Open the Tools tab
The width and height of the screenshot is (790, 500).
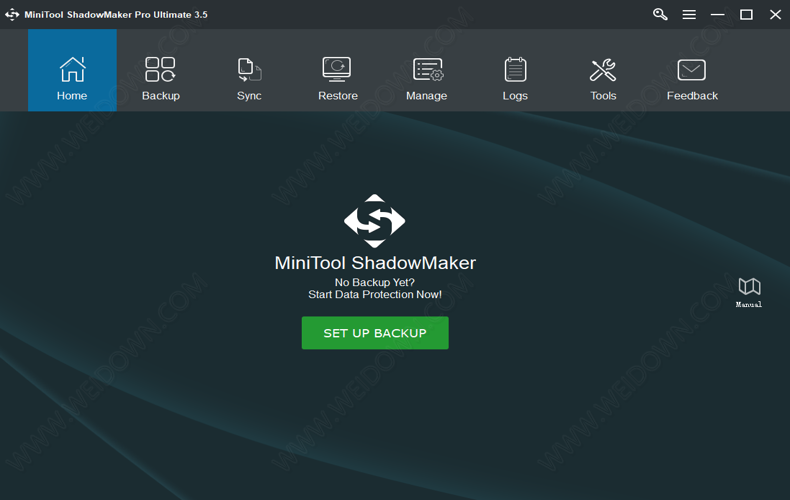coord(603,70)
